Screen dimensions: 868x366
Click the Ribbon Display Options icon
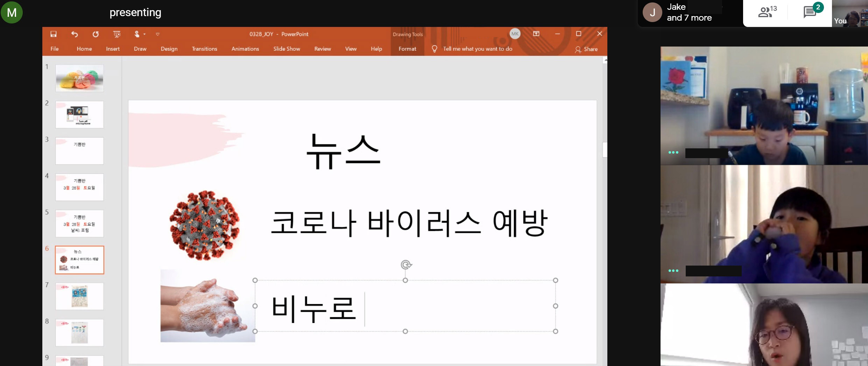[536, 34]
